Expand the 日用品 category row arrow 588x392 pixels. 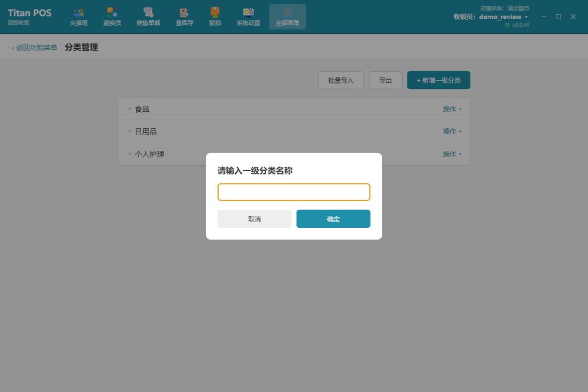[130, 132]
